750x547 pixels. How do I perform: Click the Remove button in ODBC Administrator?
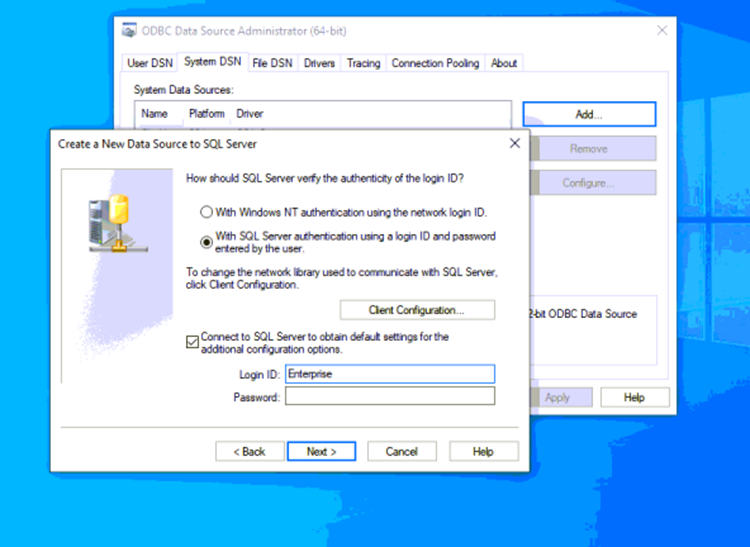(593, 149)
